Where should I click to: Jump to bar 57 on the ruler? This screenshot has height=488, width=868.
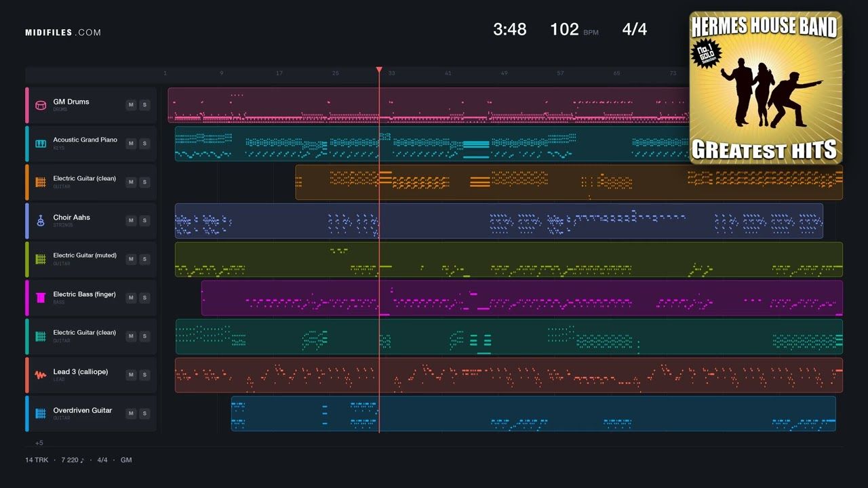560,73
